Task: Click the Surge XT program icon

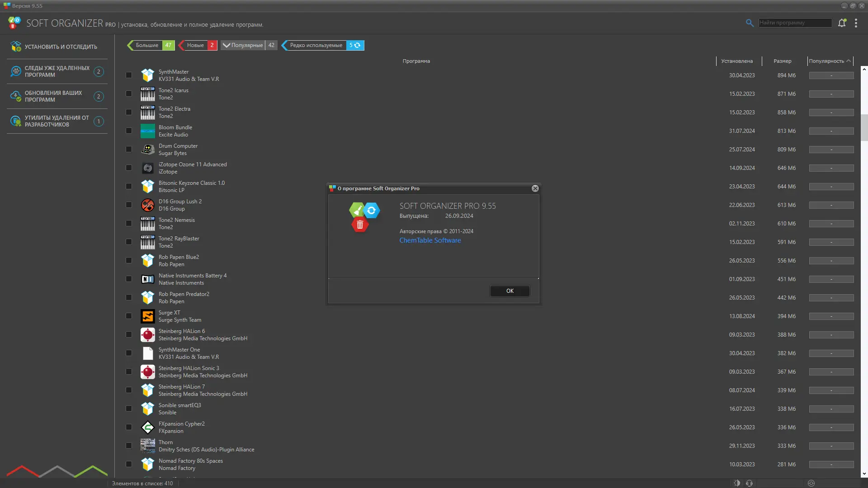Action: (x=147, y=316)
